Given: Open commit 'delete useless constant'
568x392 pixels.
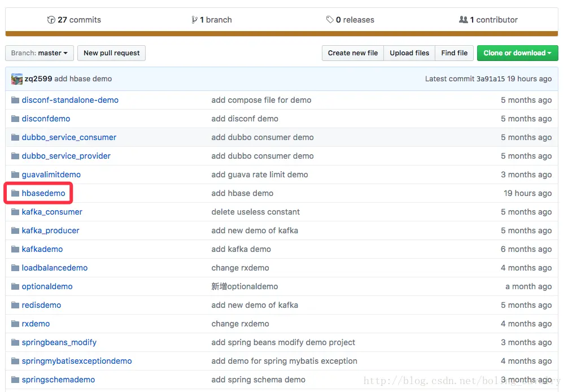Looking at the screenshot, I should [x=255, y=212].
